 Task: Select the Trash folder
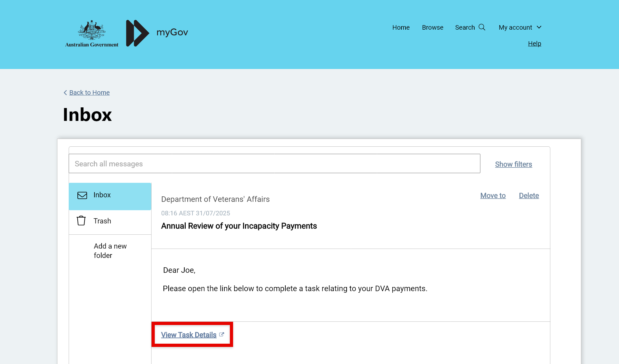tap(102, 221)
